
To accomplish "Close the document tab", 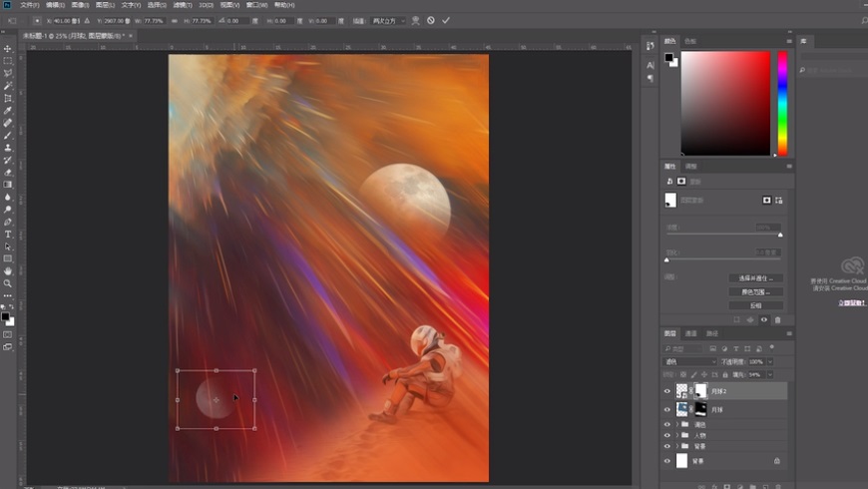I will [x=131, y=36].
